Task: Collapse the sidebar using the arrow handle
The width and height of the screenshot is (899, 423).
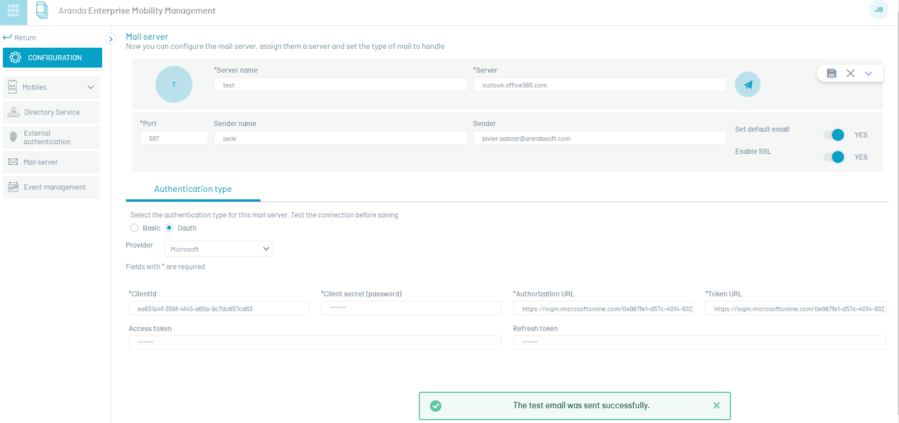Action: point(111,39)
